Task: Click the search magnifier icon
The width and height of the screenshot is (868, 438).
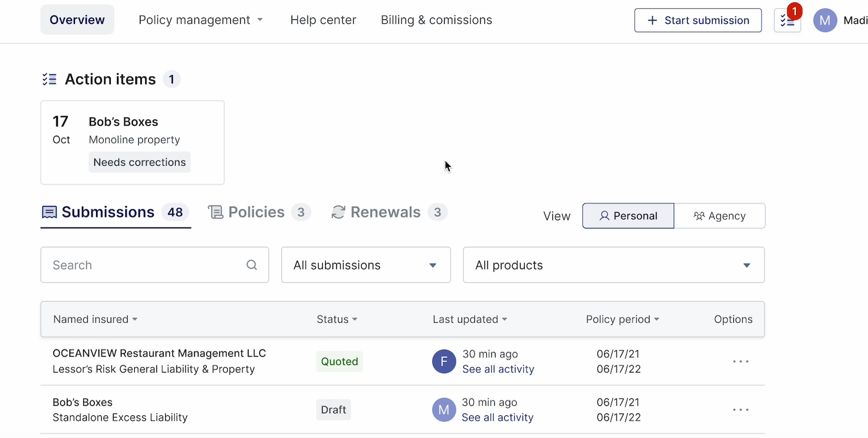Action: (252, 265)
